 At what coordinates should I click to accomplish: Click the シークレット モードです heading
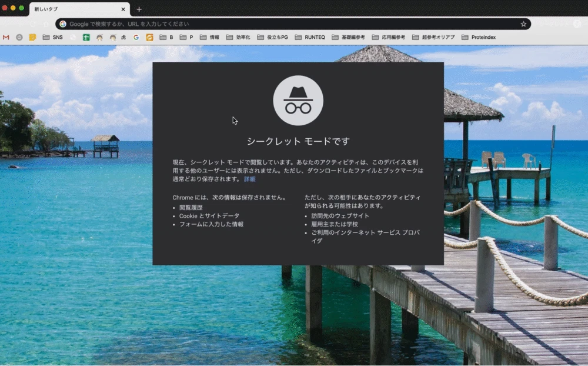click(x=298, y=141)
